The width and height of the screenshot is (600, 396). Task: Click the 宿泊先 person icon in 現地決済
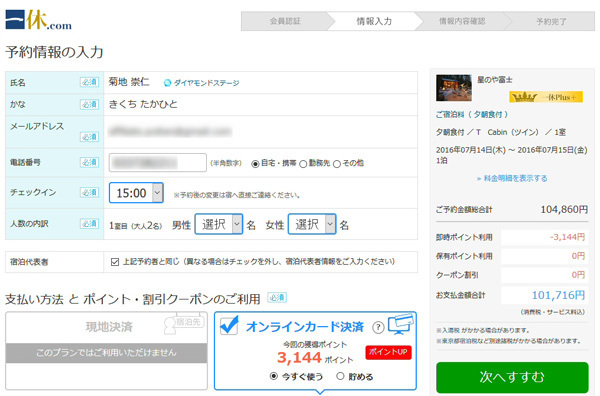click(183, 324)
